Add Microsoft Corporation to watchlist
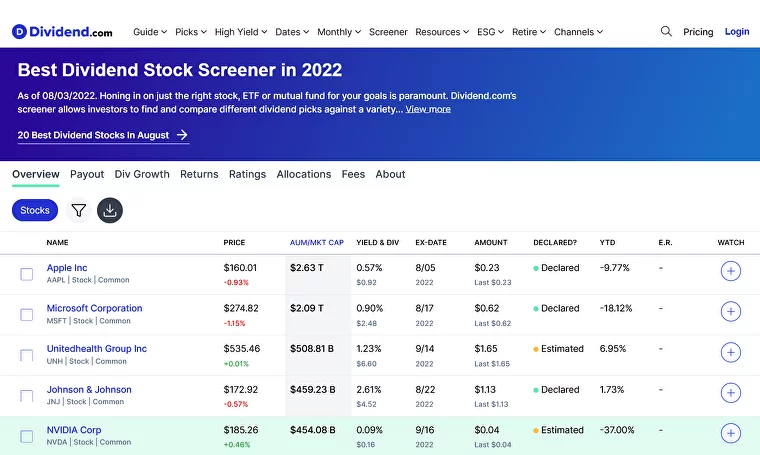The width and height of the screenshot is (760, 455). [730, 312]
